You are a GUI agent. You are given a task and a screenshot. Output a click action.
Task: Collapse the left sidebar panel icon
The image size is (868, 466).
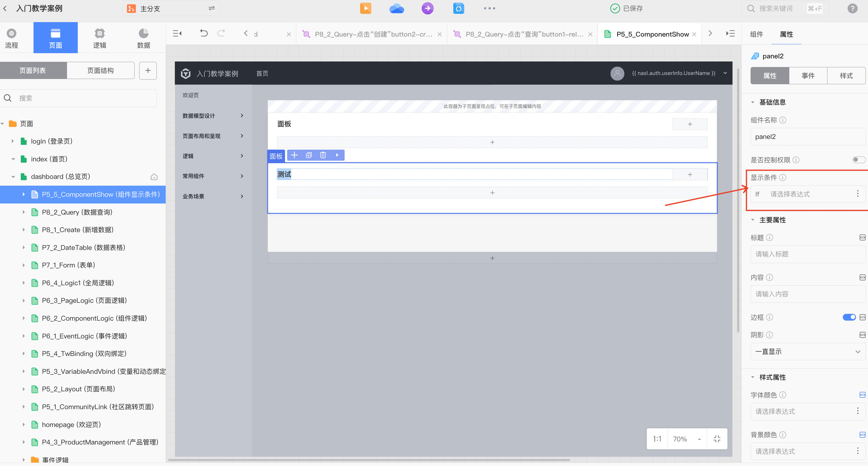tap(177, 34)
